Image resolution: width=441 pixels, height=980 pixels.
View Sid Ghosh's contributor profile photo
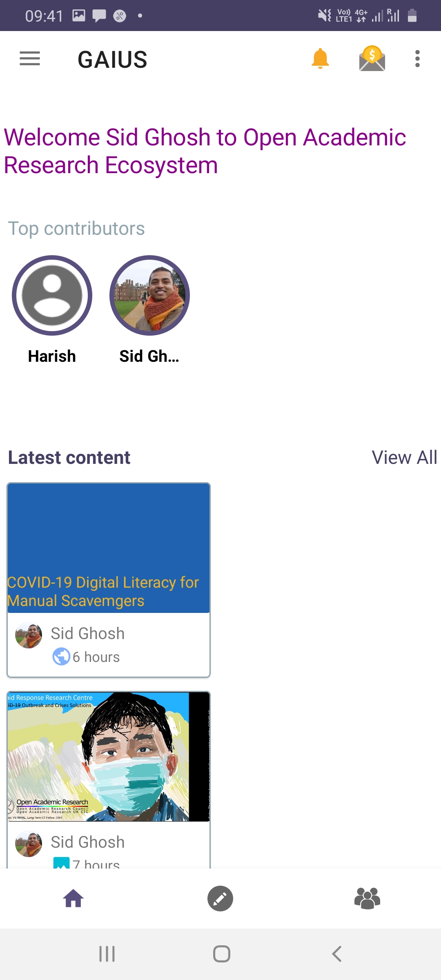149,295
